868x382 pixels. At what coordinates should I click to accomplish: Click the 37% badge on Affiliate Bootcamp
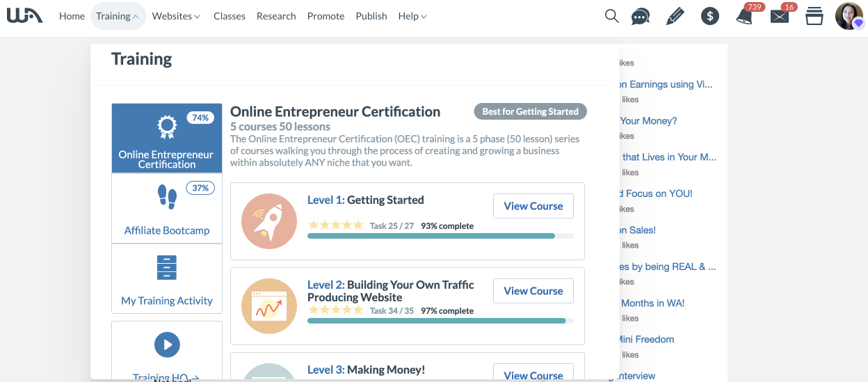200,188
